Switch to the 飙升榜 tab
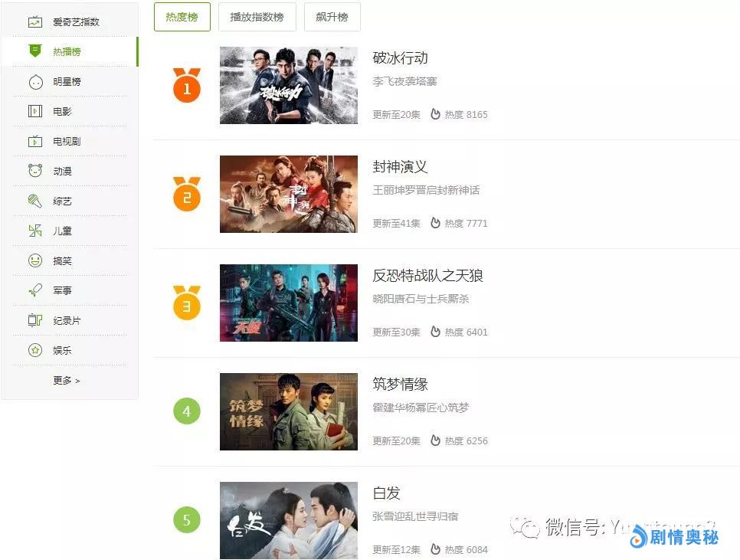This screenshot has width=740, height=560. click(332, 17)
